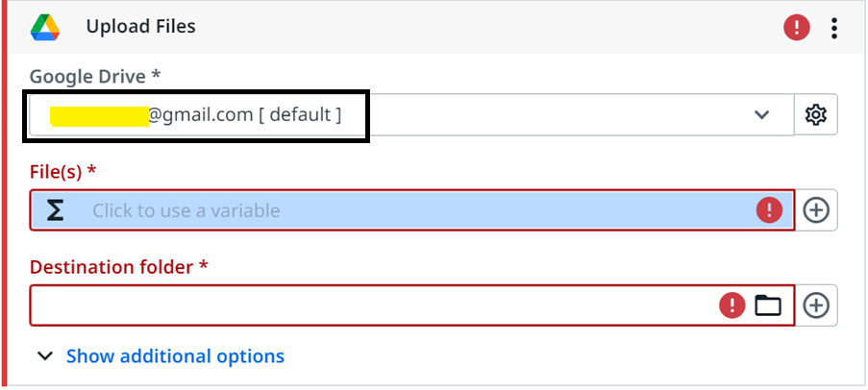Click the error icon in File(s) field
Image resolution: width=868 pixels, height=390 pixels.
[x=769, y=210]
